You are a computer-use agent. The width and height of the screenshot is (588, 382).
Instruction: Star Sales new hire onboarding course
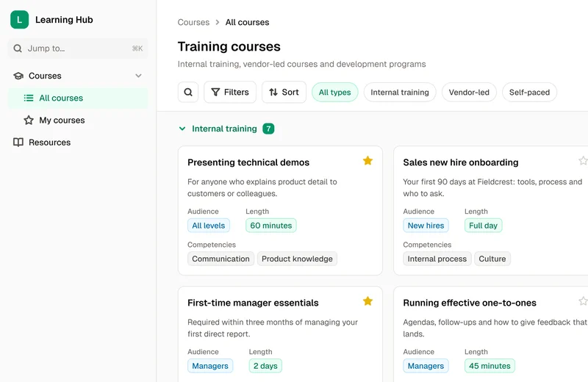[x=583, y=161]
